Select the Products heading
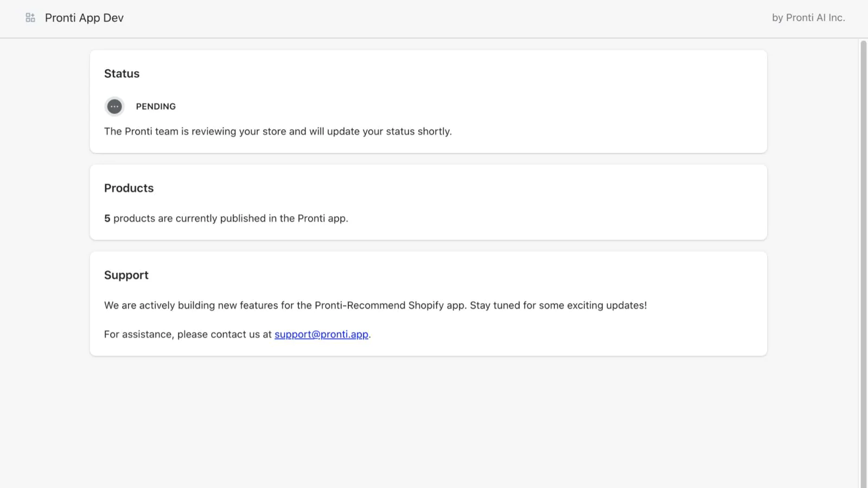Screen dimensions: 868x488 pos(129,188)
